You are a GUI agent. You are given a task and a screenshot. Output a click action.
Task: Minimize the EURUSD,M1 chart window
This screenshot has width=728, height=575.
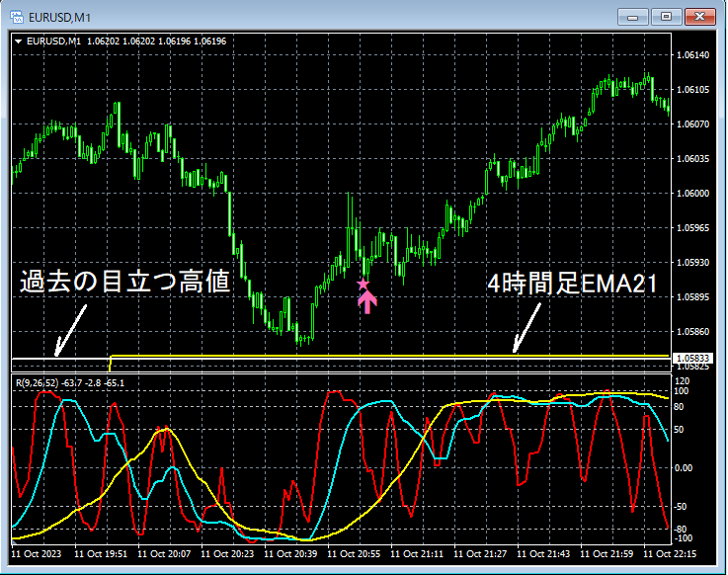coord(632,17)
